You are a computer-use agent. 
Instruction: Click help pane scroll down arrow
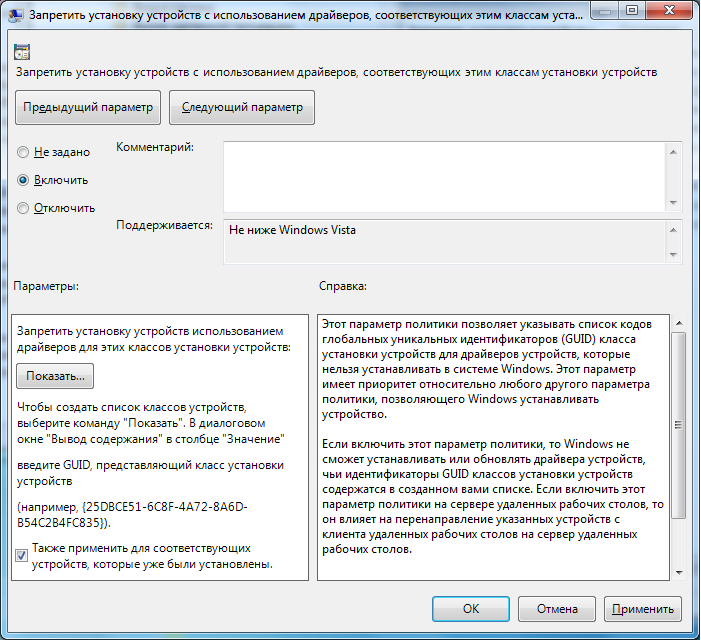click(679, 573)
